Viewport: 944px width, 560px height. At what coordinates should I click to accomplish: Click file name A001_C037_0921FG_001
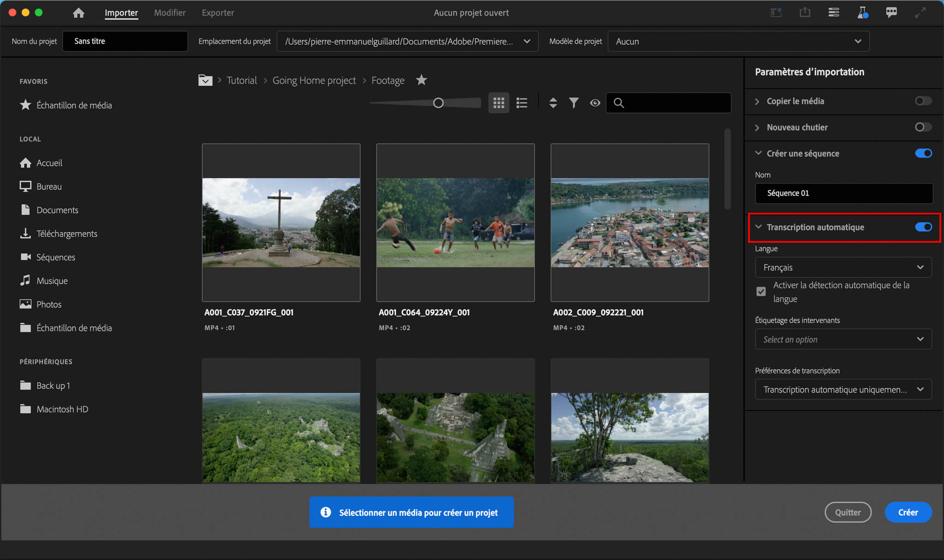249,312
